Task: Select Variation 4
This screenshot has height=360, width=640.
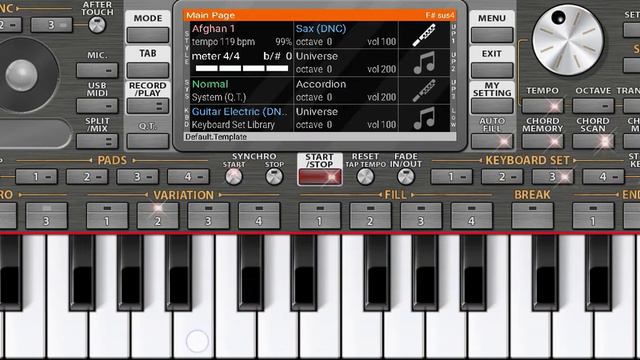Action: 259,216
